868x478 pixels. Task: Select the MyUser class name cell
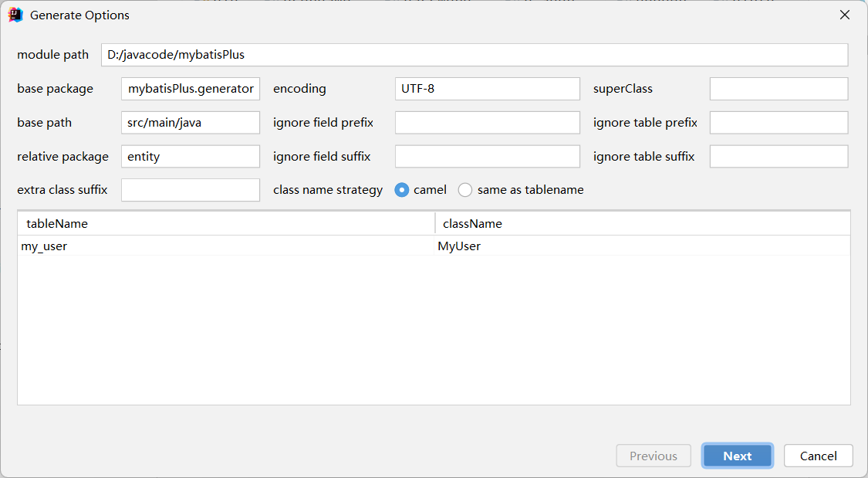pyautogui.click(x=643, y=246)
